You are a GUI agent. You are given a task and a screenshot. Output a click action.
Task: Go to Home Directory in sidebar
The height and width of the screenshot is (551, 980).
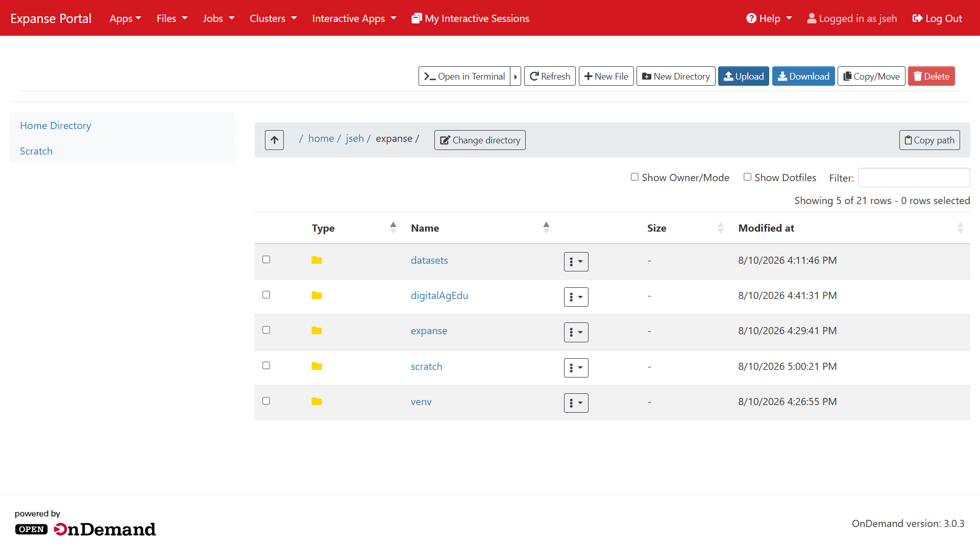point(56,126)
